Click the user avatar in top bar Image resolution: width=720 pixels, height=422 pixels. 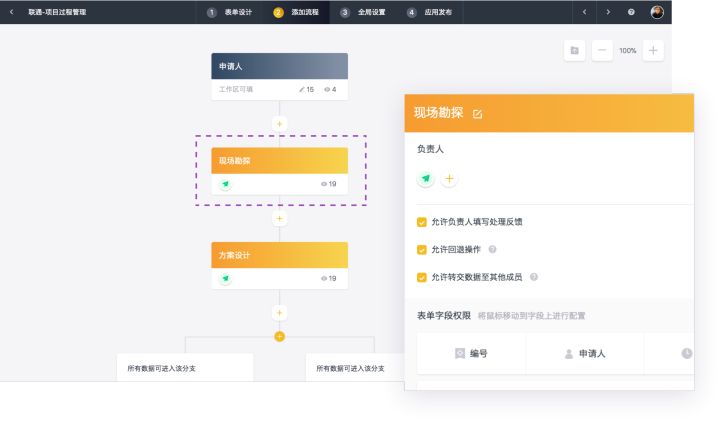[657, 12]
